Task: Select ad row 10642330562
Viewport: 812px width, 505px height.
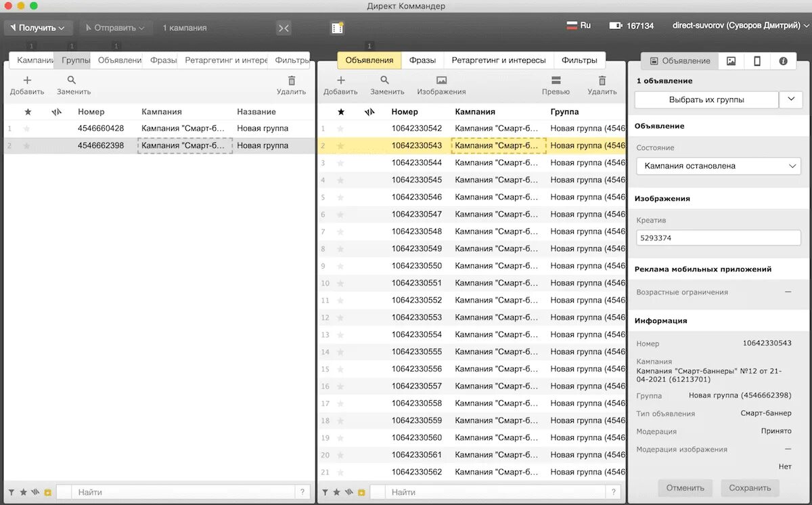Action: click(472, 473)
